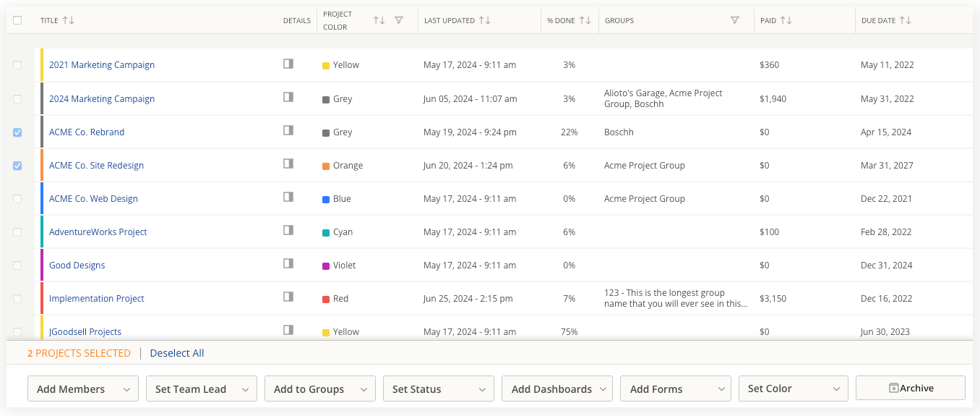Image resolution: width=980 pixels, height=416 pixels.
Task: Open the Add Forms dropdown
Action: click(x=676, y=389)
